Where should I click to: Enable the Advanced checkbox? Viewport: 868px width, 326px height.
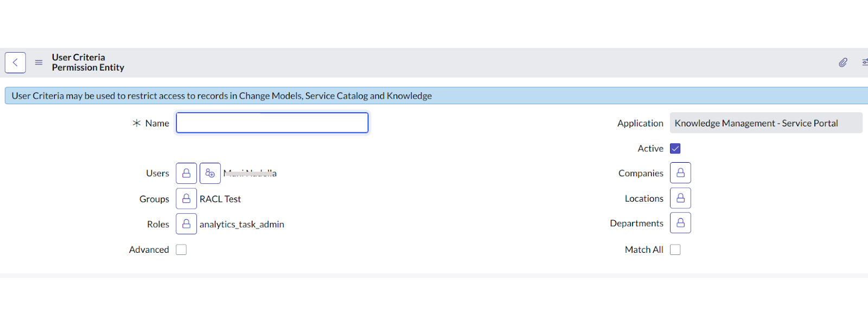coord(181,250)
